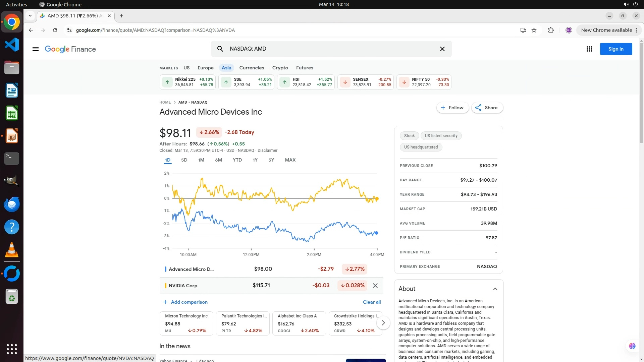Reload the page
644x362 pixels.
(x=55, y=30)
